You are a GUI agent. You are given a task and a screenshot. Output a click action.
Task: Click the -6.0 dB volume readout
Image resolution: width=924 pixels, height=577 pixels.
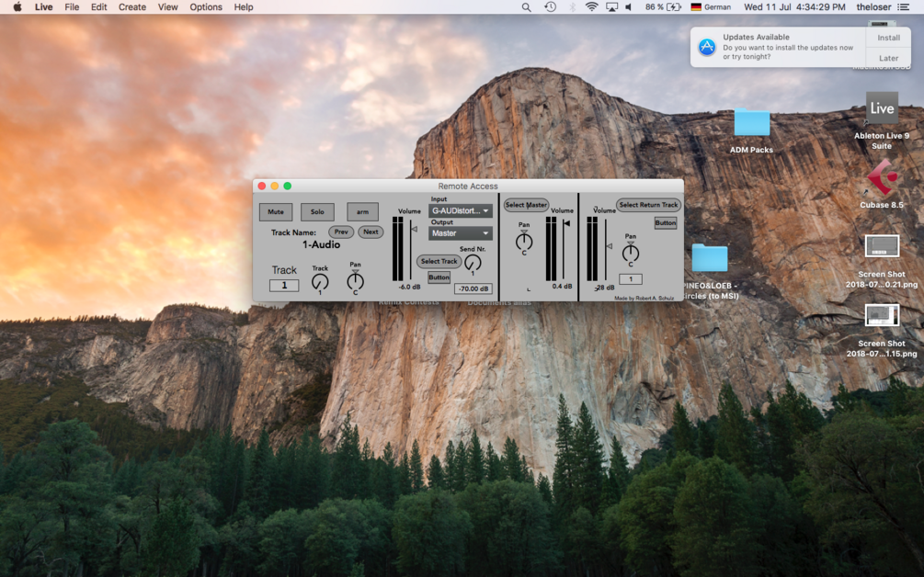pos(409,288)
